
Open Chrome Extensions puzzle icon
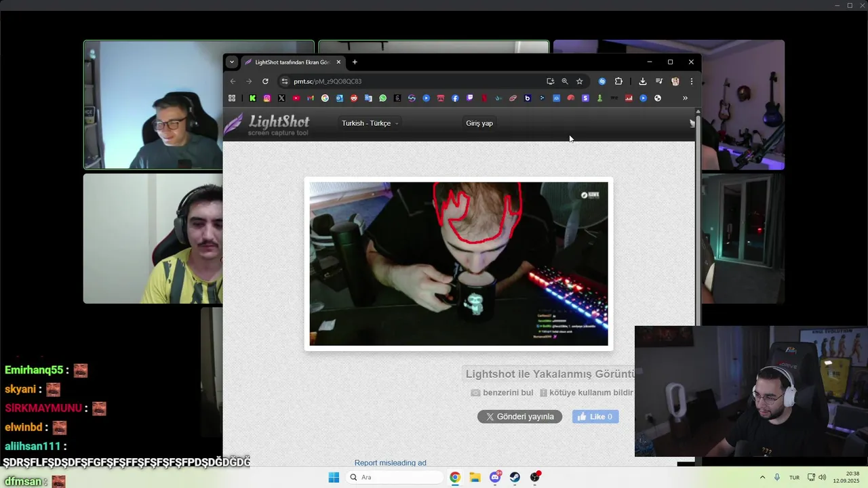pyautogui.click(x=618, y=81)
